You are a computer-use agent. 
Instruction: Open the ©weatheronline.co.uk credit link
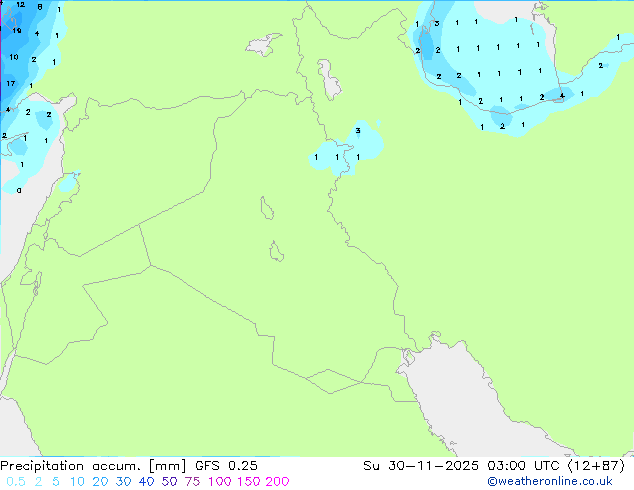pos(550,482)
